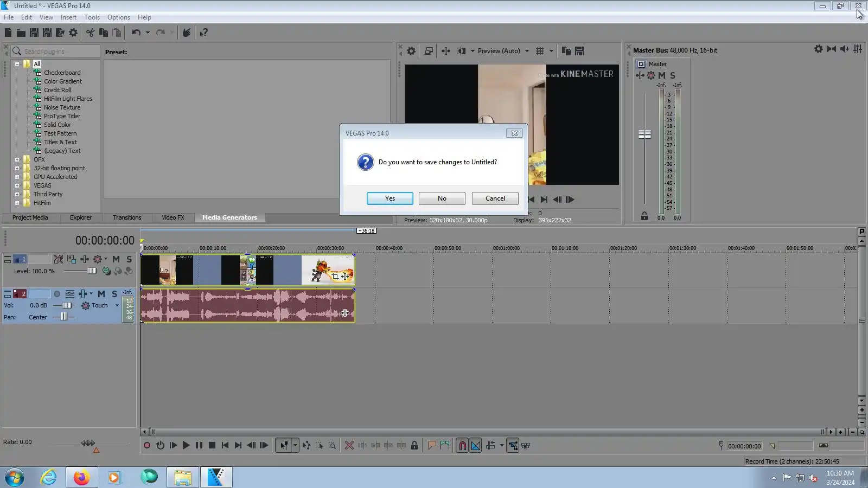Open the edit tool selector dropdown arrow
The image size is (868, 488).
(x=295, y=446)
